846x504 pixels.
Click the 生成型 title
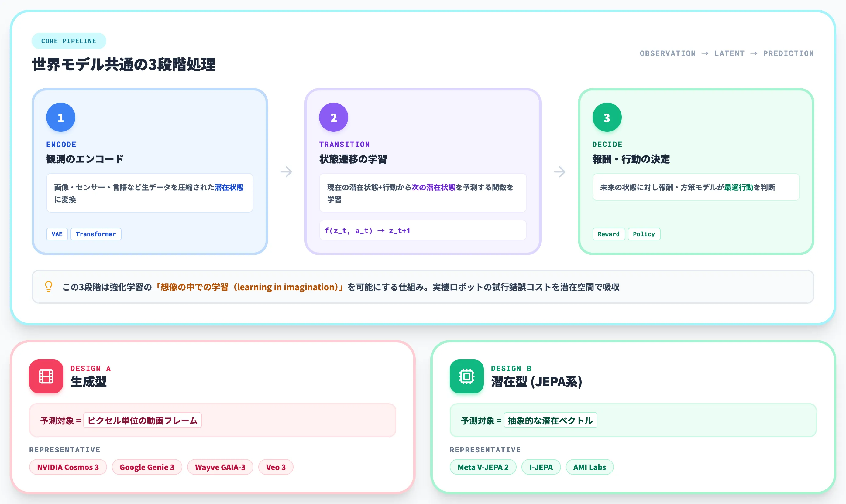[x=88, y=382]
